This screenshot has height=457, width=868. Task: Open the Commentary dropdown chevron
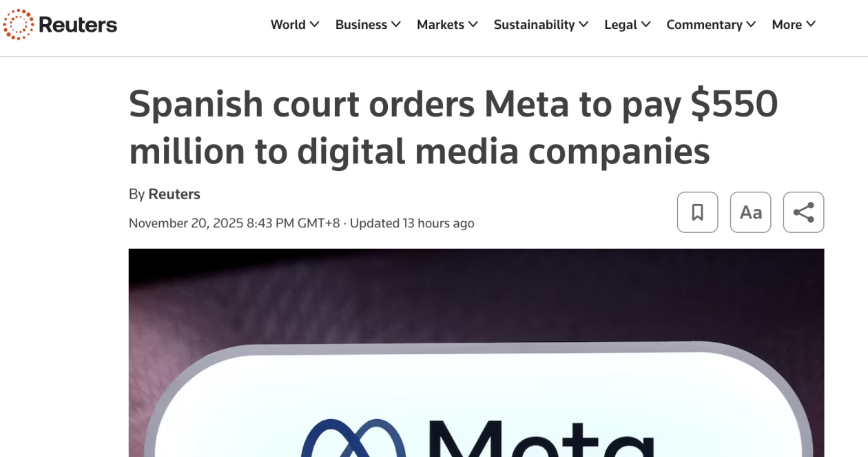click(751, 24)
